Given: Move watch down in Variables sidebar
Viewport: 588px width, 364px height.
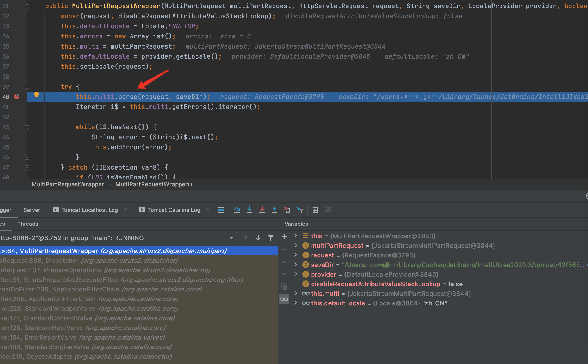Looking at the screenshot, I should [x=284, y=274].
